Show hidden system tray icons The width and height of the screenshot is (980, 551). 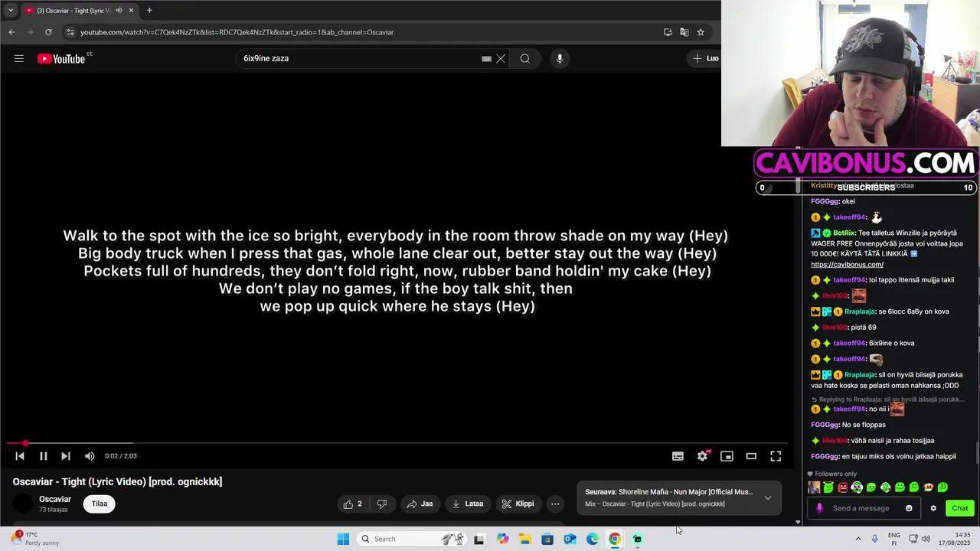point(858,539)
